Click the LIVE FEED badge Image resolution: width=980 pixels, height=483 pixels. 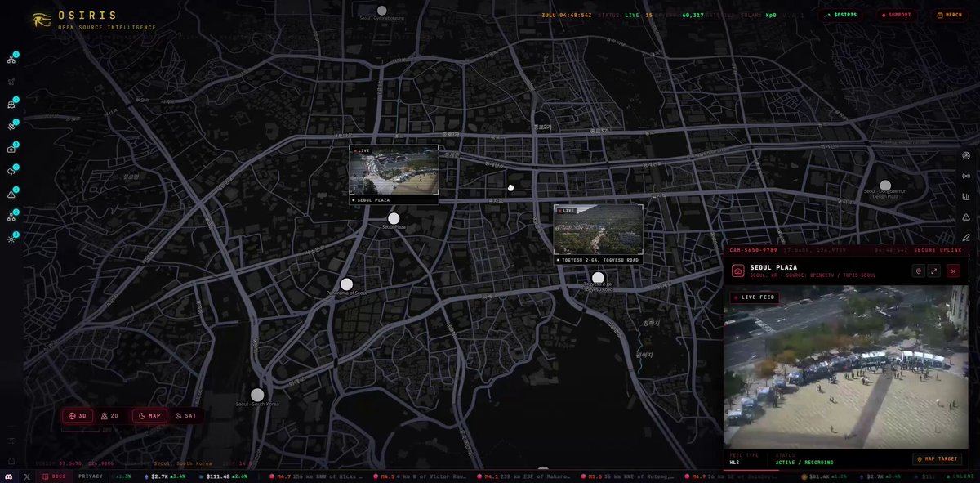(755, 297)
